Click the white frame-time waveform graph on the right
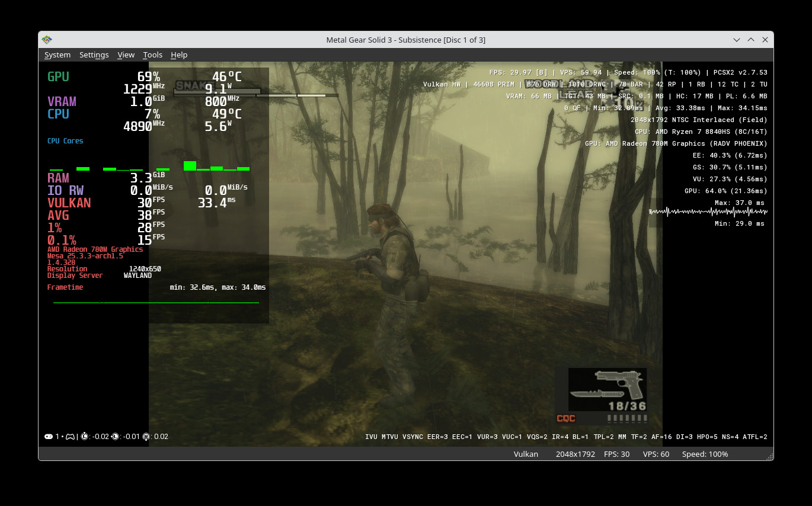The width and height of the screenshot is (812, 506). [708, 212]
